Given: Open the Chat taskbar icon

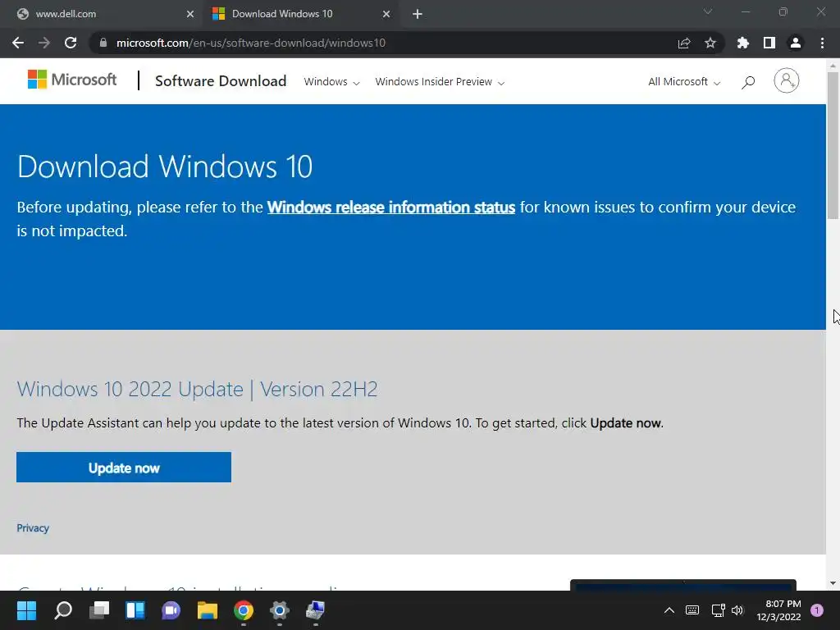Looking at the screenshot, I should coord(171,610).
